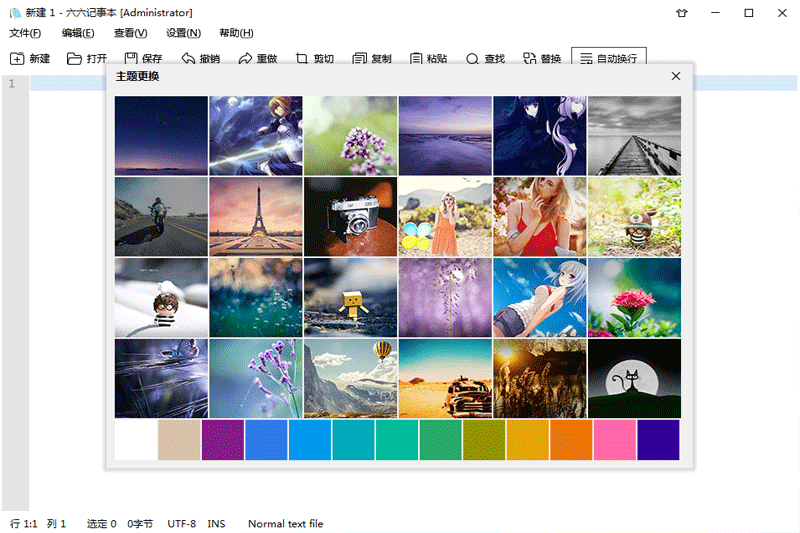Viewport: 800px width, 533px height.
Task: Open the 帮助(H) menu
Action: tap(236, 33)
